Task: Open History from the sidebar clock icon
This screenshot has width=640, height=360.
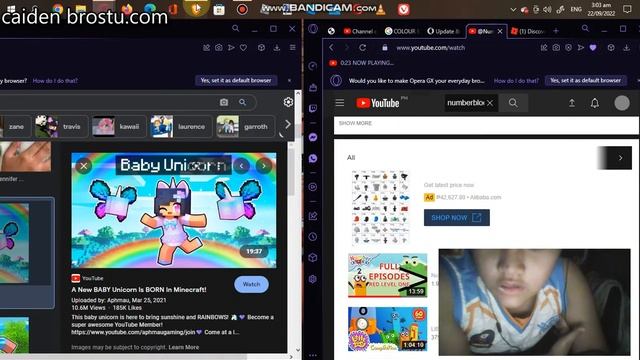Action: [x=313, y=237]
